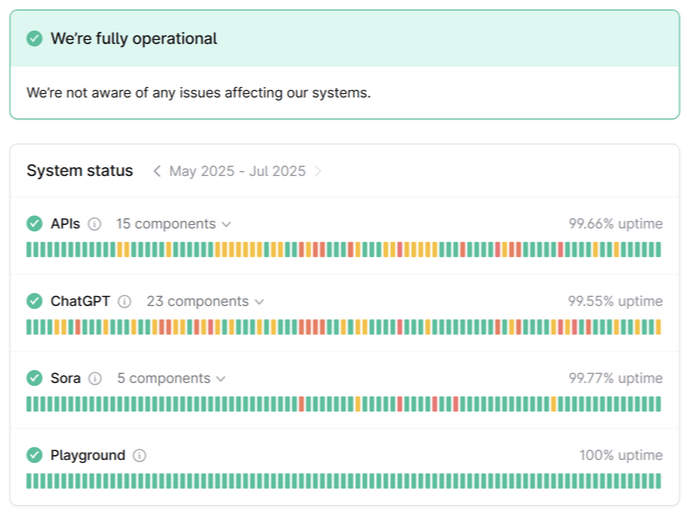685x514 pixels.
Task: Advance date range with right chevron
Action: tap(318, 171)
